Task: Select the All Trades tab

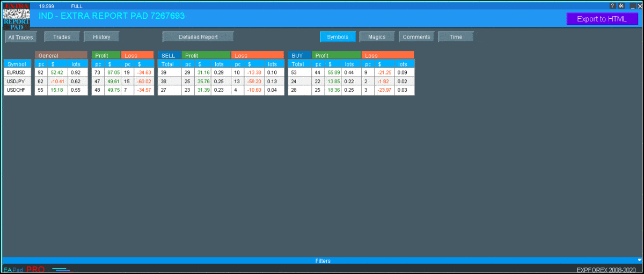Action: coord(21,38)
